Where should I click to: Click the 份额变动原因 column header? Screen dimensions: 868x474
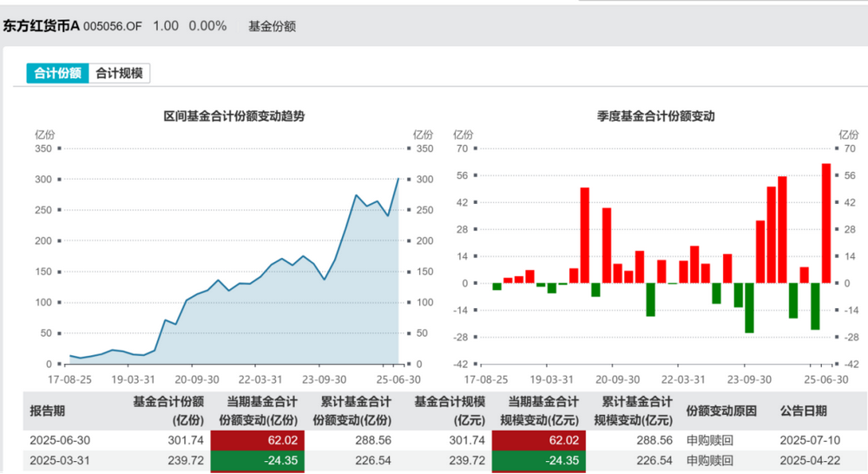721,411
